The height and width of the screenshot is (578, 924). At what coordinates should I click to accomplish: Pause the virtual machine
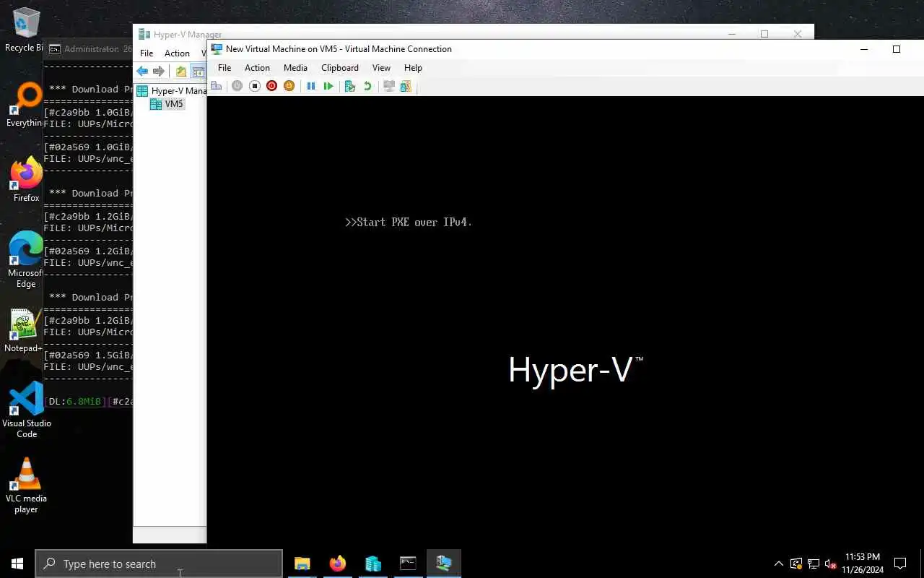point(311,86)
